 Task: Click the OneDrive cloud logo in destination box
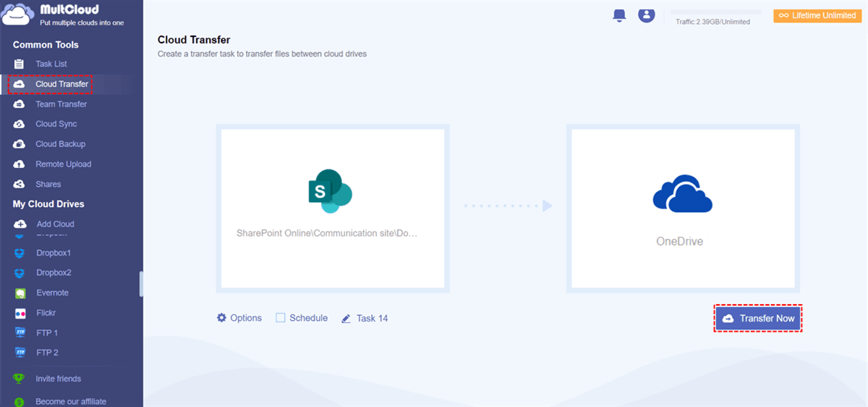tap(682, 193)
